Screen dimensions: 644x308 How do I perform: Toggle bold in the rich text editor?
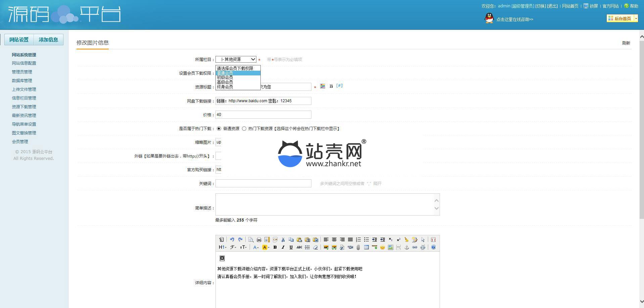tap(275, 247)
